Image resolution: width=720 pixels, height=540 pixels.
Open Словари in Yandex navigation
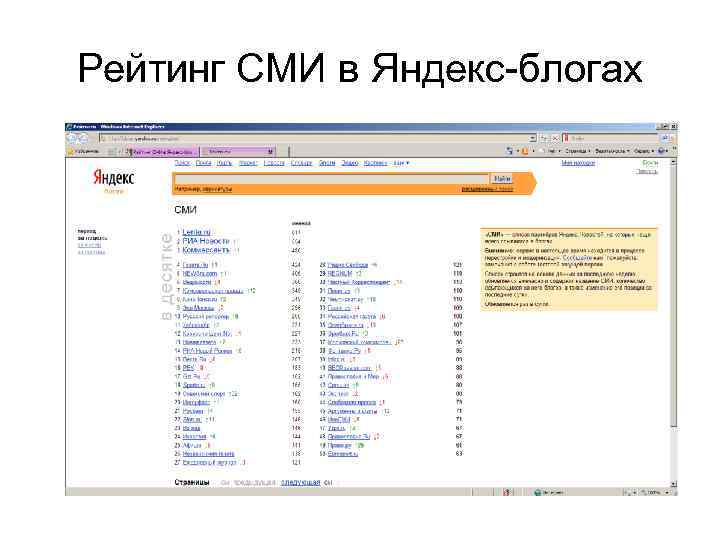click(x=301, y=163)
